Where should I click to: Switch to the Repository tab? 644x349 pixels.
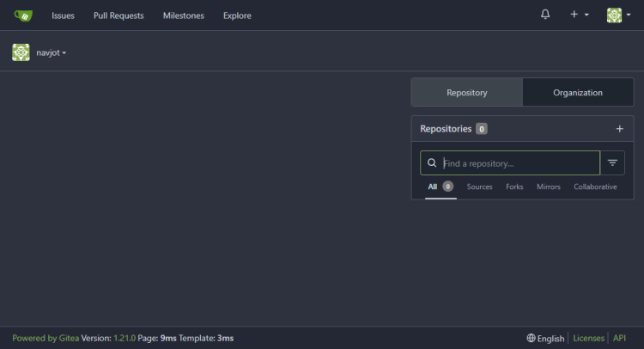pyautogui.click(x=467, y=92)
